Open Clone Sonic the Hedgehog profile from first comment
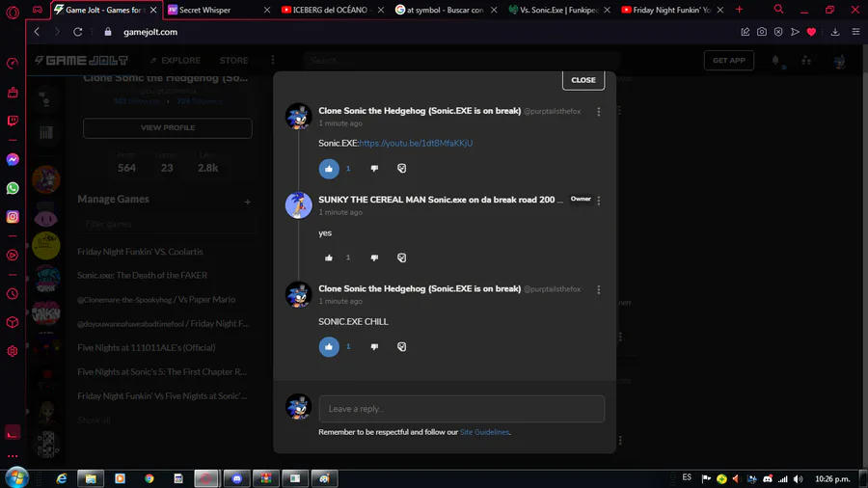 (x=420, y=111)
